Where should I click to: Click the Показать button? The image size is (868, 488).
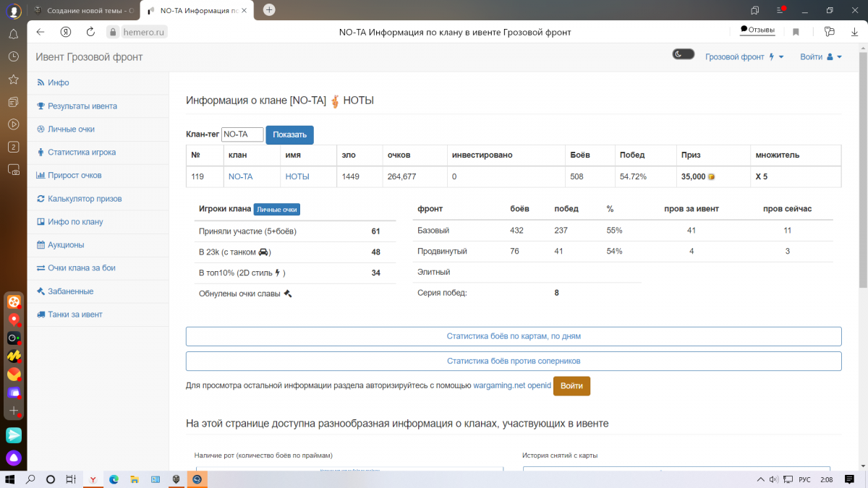point(289,135)
